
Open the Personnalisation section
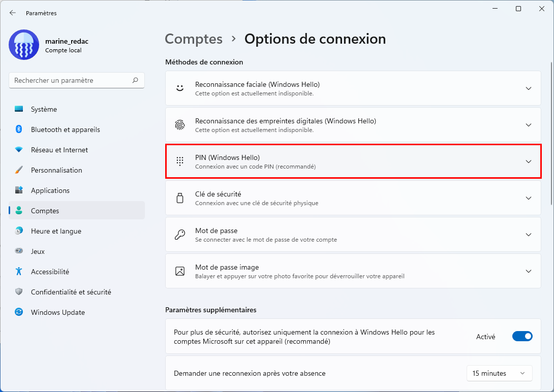pyautogui.click(x=77, y=170)
